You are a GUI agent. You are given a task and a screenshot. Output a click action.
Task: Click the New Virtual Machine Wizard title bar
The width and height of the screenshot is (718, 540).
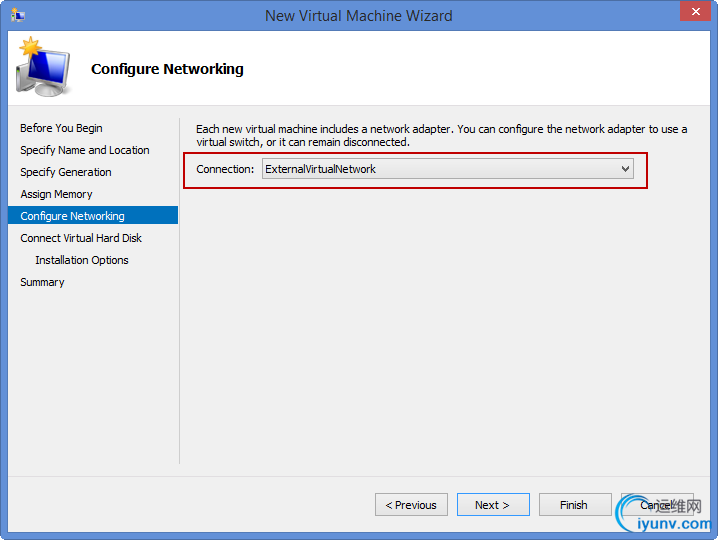pos(358,15)
